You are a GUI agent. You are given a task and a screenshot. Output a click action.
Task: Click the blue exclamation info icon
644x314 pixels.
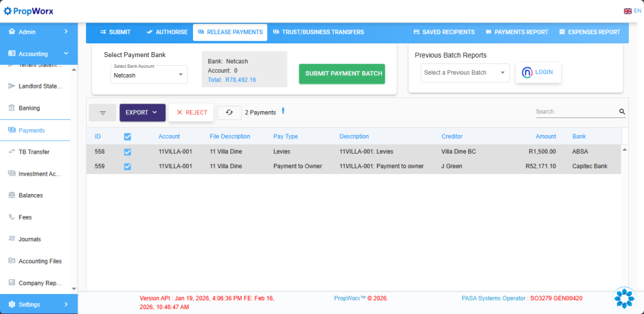pyautogui.click(x=283, y=111)
